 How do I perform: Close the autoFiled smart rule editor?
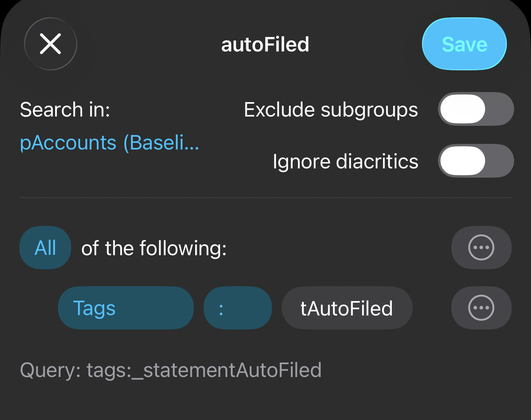[51, 44]
